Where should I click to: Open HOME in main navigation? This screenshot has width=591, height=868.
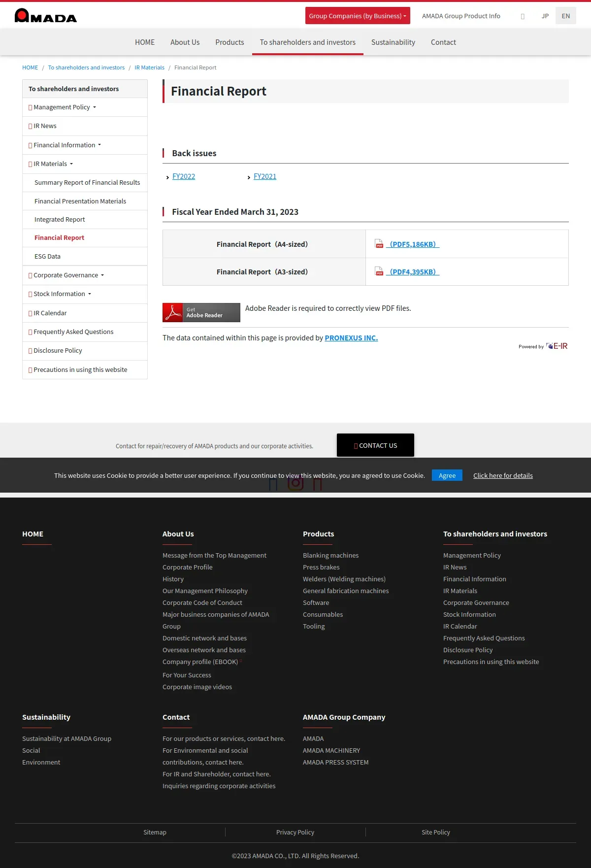pos(145,42)
